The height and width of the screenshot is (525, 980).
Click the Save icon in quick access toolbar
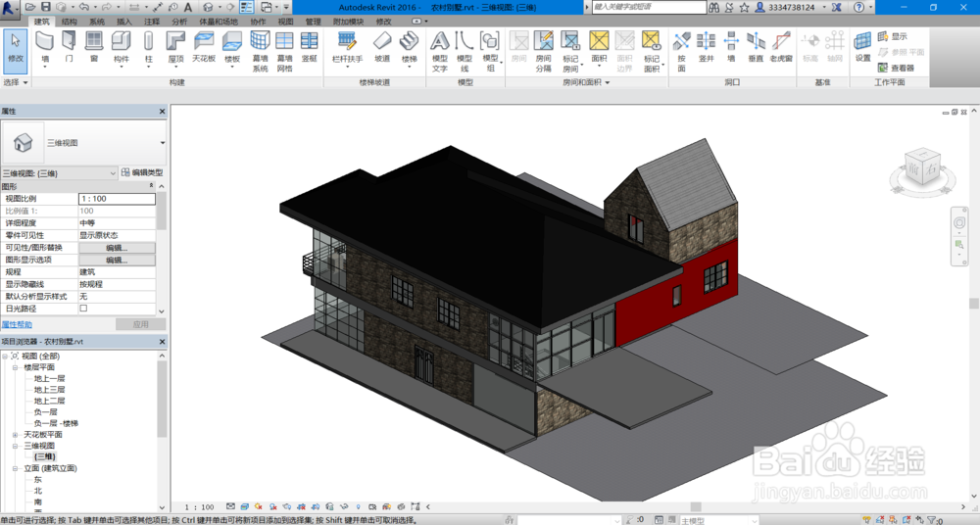coord(46,7)
